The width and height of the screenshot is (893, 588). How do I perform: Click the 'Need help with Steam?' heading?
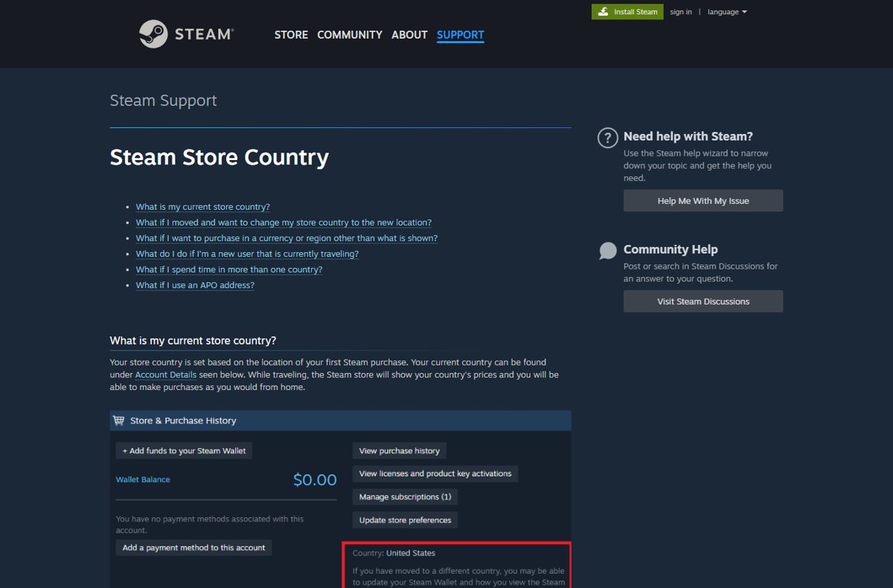pyautogui.click(x=688, y=136)
